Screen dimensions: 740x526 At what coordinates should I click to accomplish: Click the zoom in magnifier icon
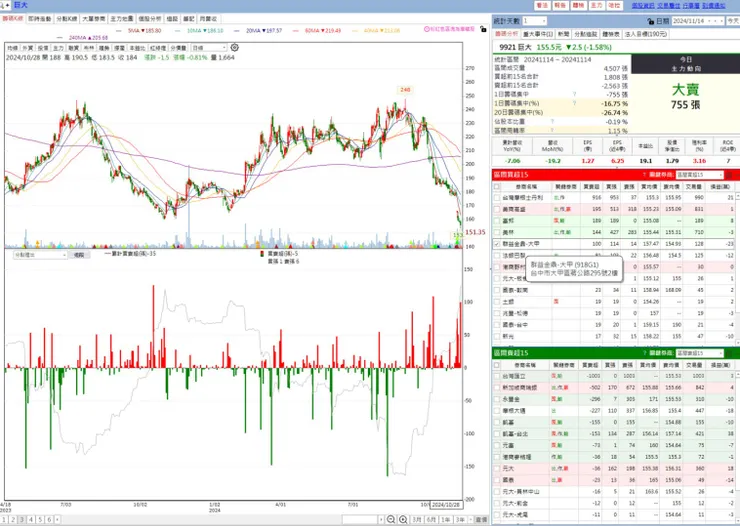tap(403, 519)
